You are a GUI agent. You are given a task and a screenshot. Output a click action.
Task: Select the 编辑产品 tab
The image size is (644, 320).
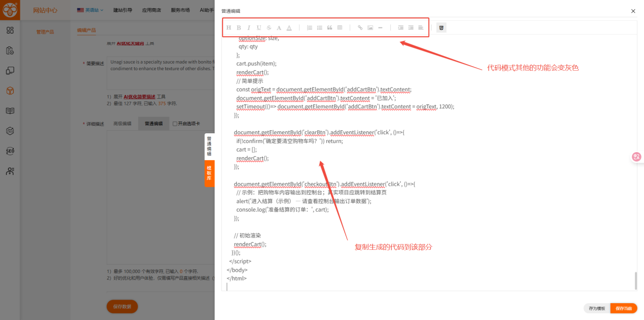(x=86, y=31)
